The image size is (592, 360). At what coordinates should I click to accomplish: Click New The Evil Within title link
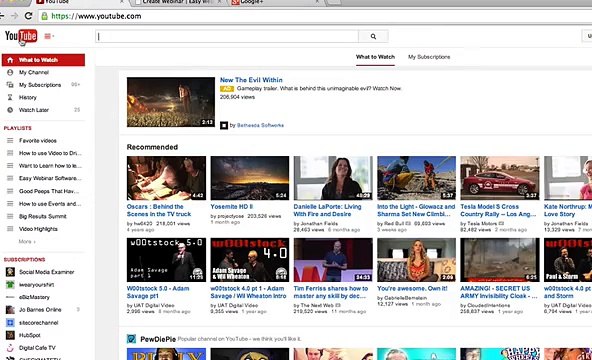tap(251, 80)
